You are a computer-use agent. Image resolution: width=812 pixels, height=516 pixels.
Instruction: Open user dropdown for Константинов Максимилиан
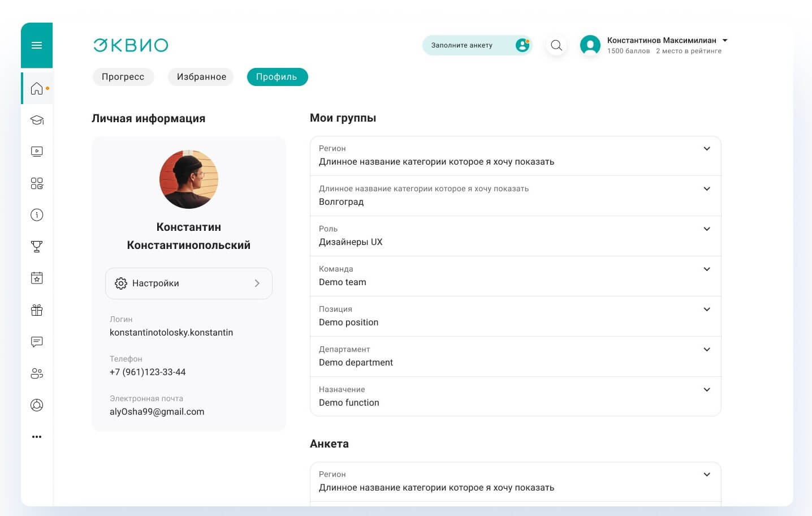[725, 41]
